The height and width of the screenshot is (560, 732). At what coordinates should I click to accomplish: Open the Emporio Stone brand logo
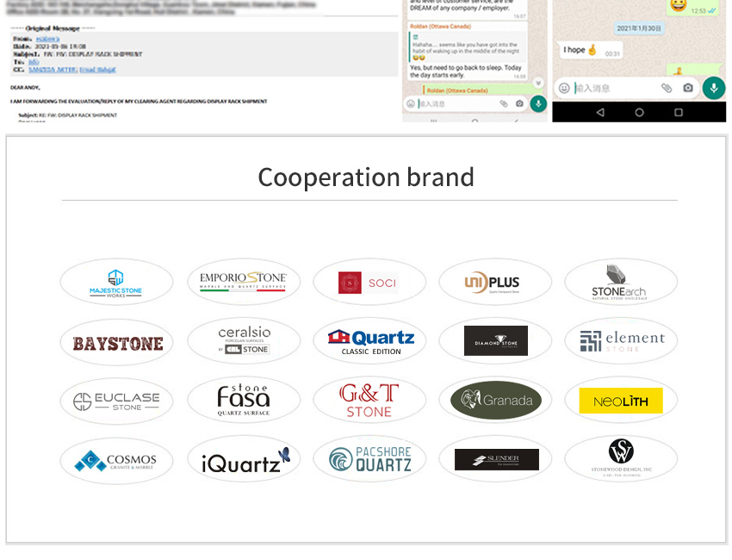243,282
